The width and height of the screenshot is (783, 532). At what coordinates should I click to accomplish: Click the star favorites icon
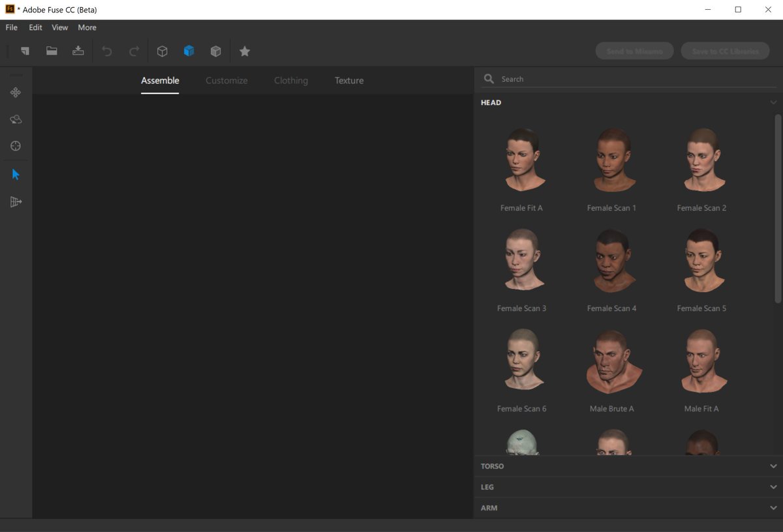click(x=245, y=51)
